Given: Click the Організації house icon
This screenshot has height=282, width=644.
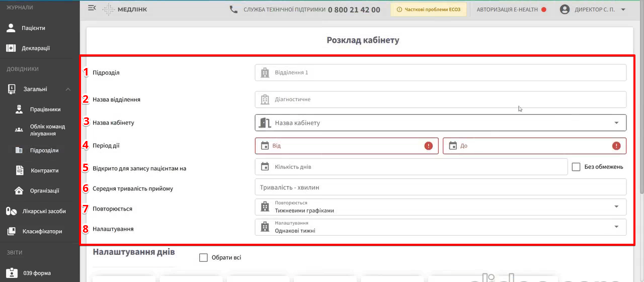Looking at the screenshot, I should pos(19,190).
